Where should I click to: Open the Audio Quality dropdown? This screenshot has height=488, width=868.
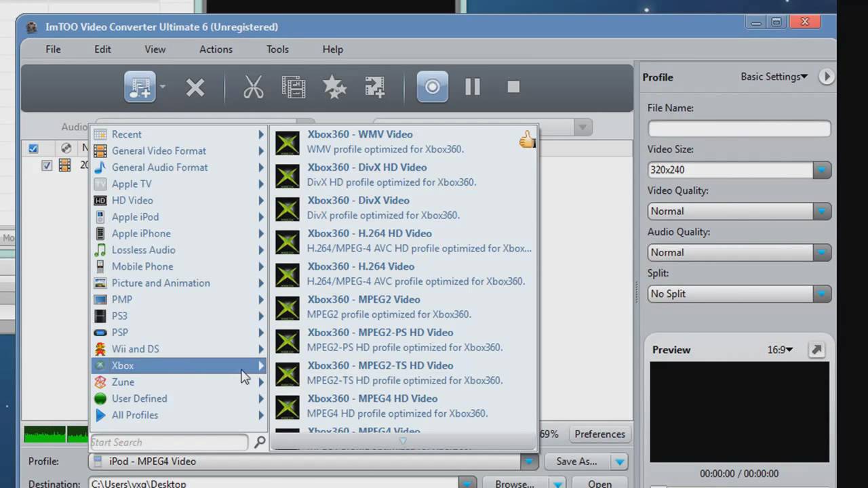click(x=822, y=252)
